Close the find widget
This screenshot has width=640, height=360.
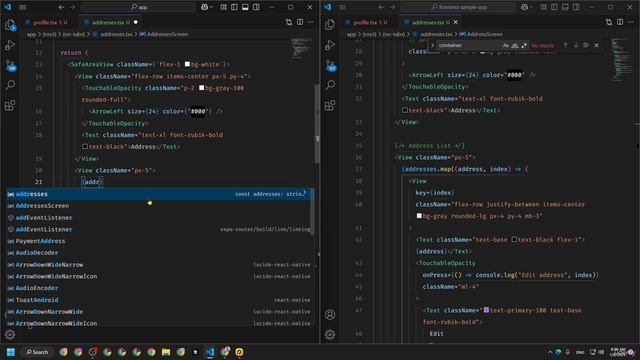tap(596, 45)
